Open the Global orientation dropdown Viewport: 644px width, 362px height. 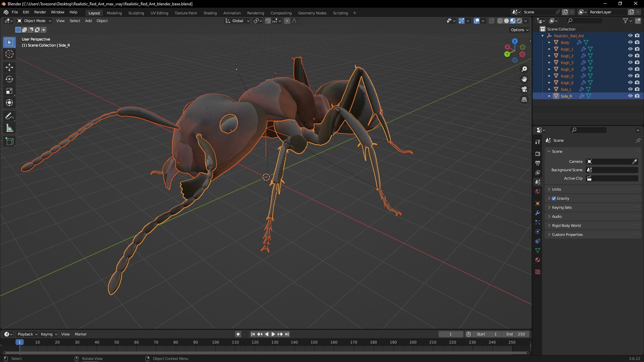pyautogui.click(x=237, y=21)
